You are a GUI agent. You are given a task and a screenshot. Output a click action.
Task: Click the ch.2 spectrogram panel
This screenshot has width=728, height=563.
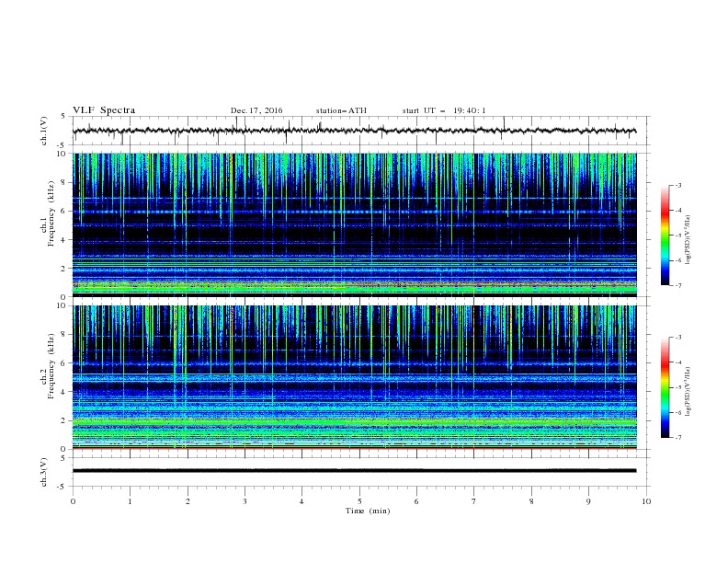coord(354,377)
